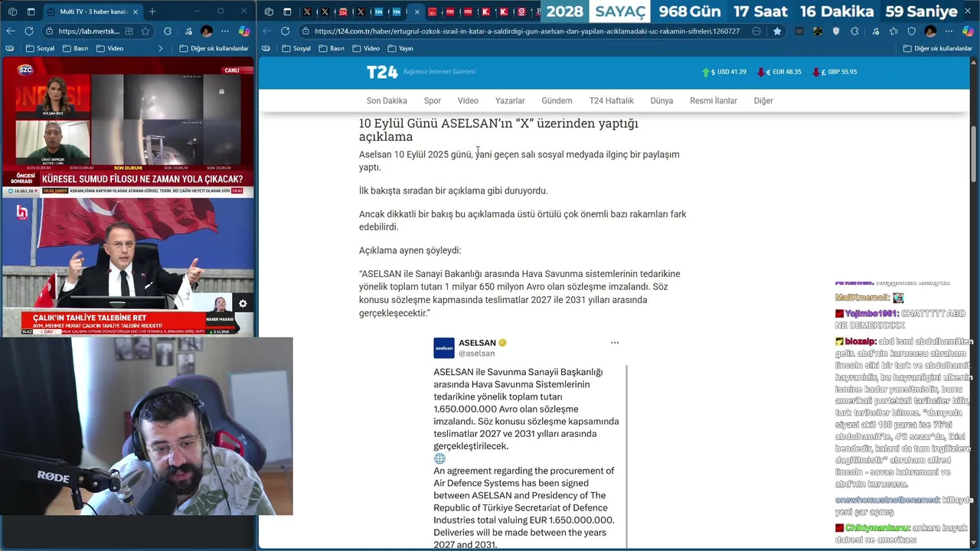Click the blozelp username in chat

(861, 341)
